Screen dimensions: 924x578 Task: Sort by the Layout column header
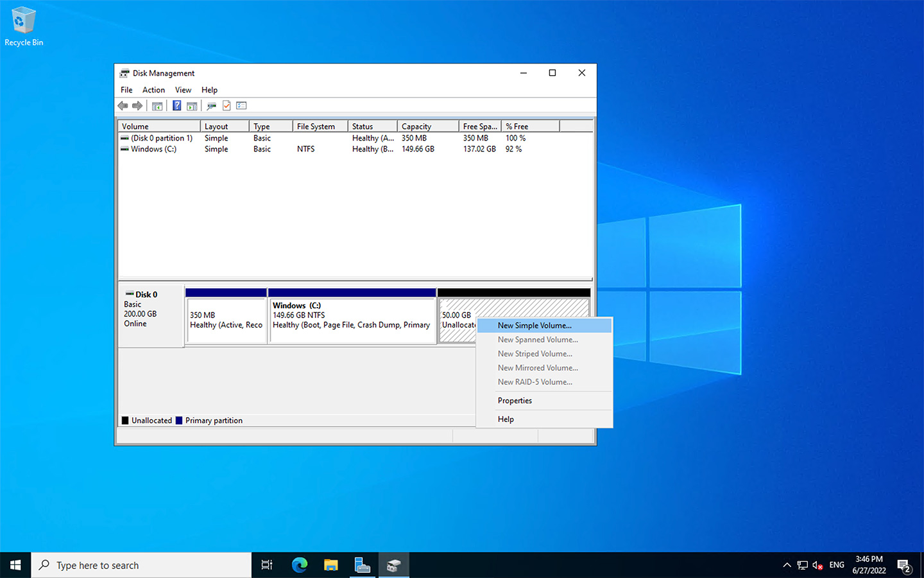225,127
